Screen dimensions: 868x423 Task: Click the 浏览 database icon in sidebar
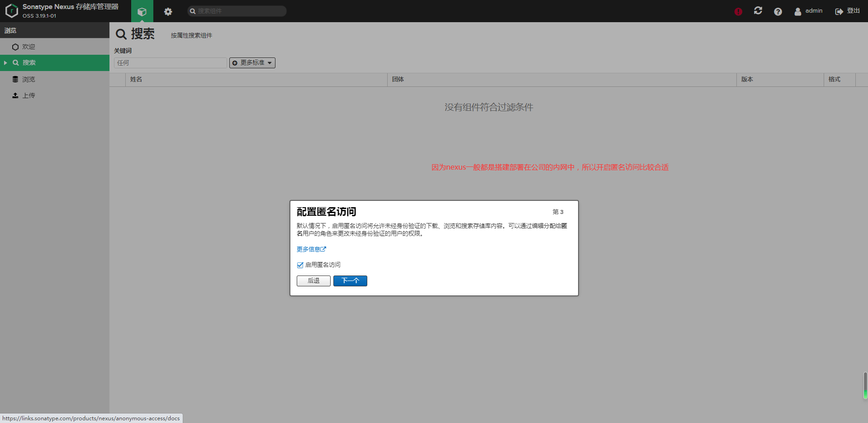point(15,79)
